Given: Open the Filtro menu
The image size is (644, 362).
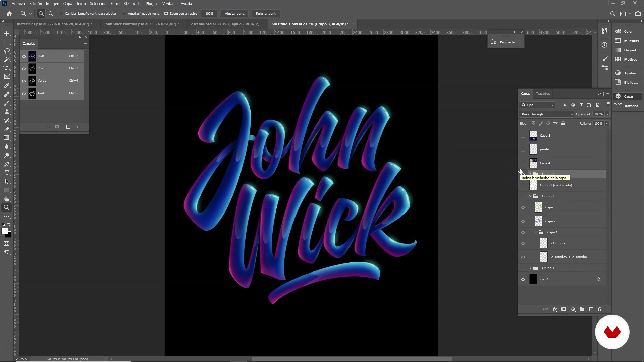Looking at the screenshot, I should [115, 4].
